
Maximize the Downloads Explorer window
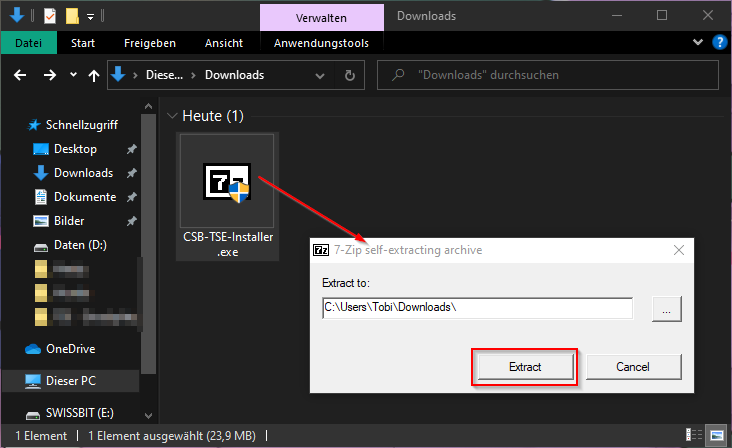(x=662, y=15)
